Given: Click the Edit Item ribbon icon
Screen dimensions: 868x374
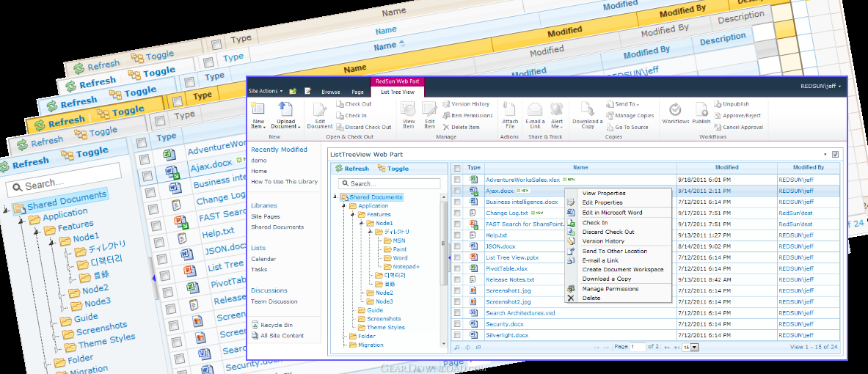Looking at the screenshot, I should tap(429, 109).
